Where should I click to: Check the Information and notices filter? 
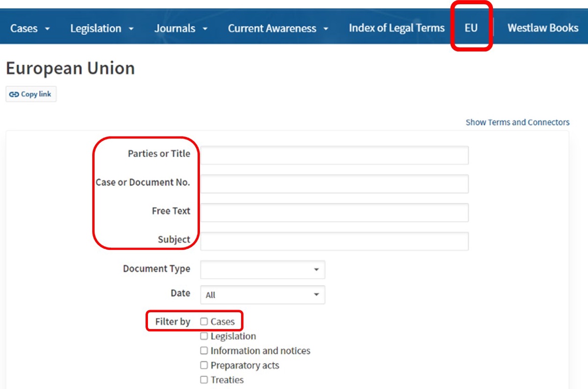[204, 350]
